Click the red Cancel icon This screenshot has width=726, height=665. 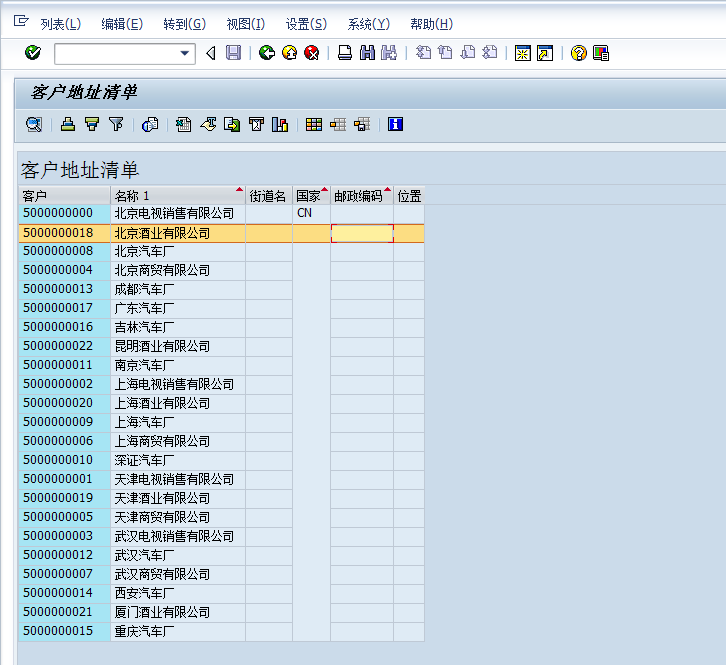(312, 53)
